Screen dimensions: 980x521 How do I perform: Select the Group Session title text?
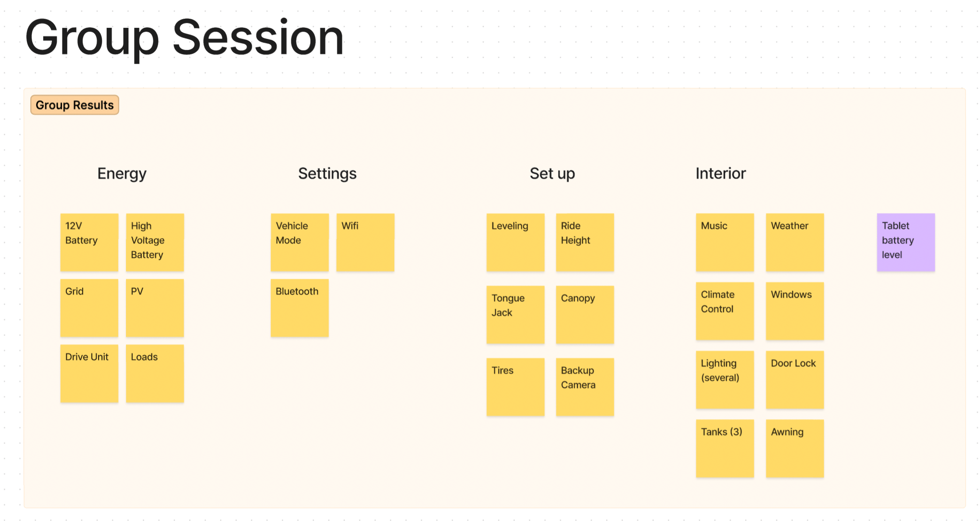(x=184, y=37)
